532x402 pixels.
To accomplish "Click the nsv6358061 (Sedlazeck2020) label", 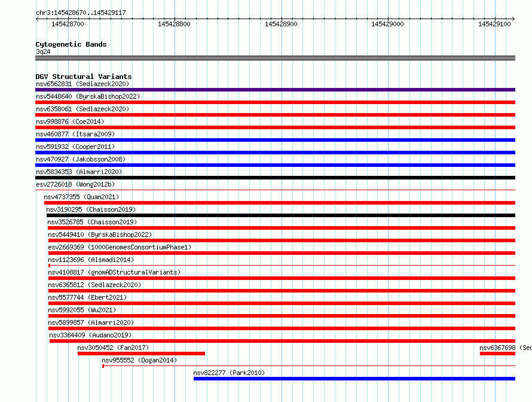I will (82, 109).
